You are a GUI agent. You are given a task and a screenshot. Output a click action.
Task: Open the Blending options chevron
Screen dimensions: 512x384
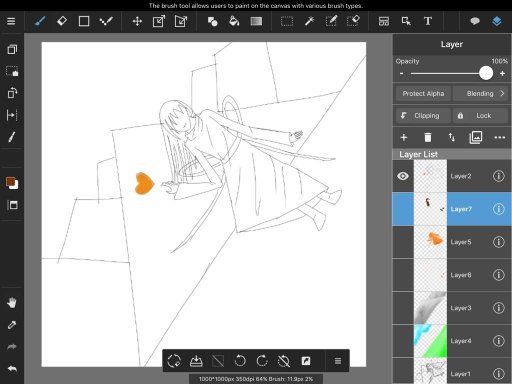[502, 93]
